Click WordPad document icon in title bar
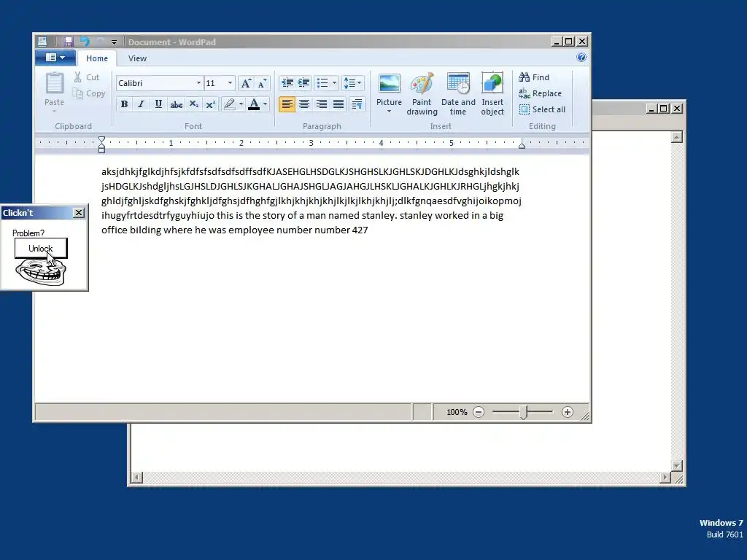This screenshot has width=747, height=560. [42, 42]
